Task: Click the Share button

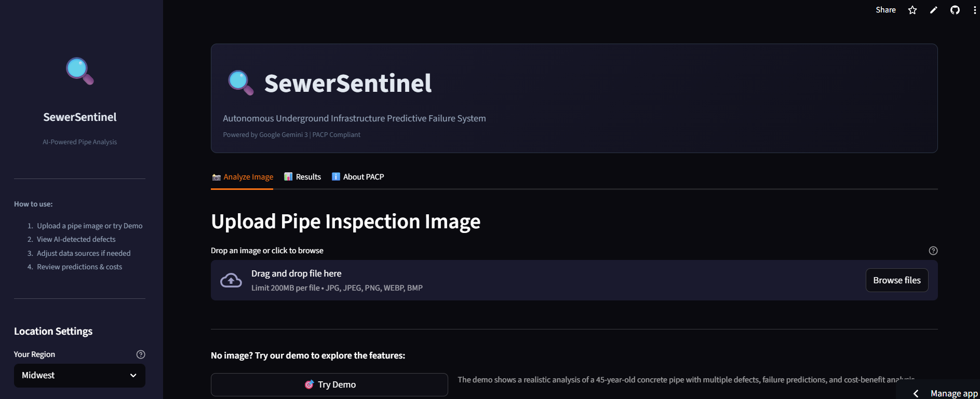Action: click(885, 10)
